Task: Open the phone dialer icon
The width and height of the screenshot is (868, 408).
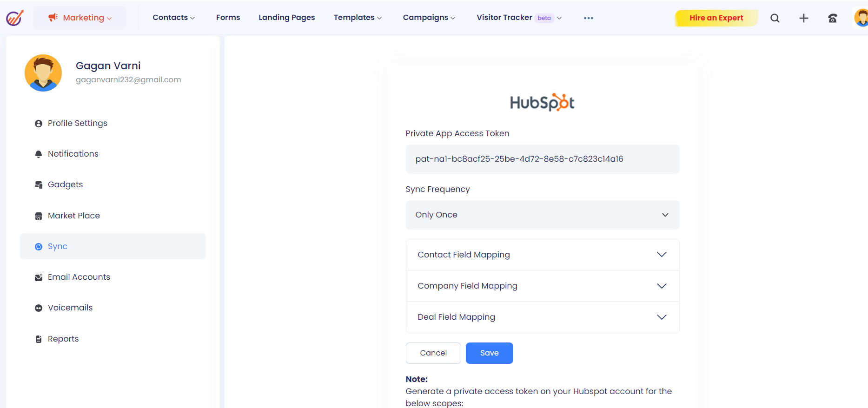Action: pyautogui.click(x=832, y=18)
